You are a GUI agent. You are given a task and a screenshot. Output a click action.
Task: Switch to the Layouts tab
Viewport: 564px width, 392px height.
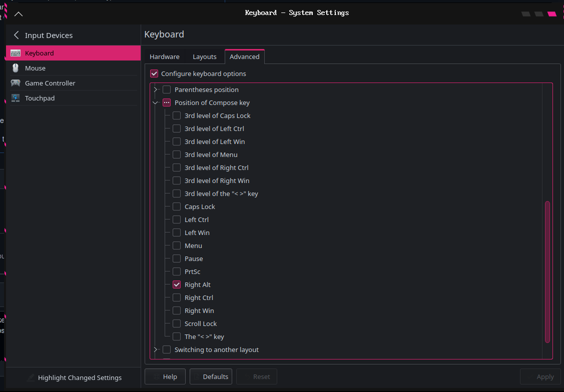tap(205, 56)
